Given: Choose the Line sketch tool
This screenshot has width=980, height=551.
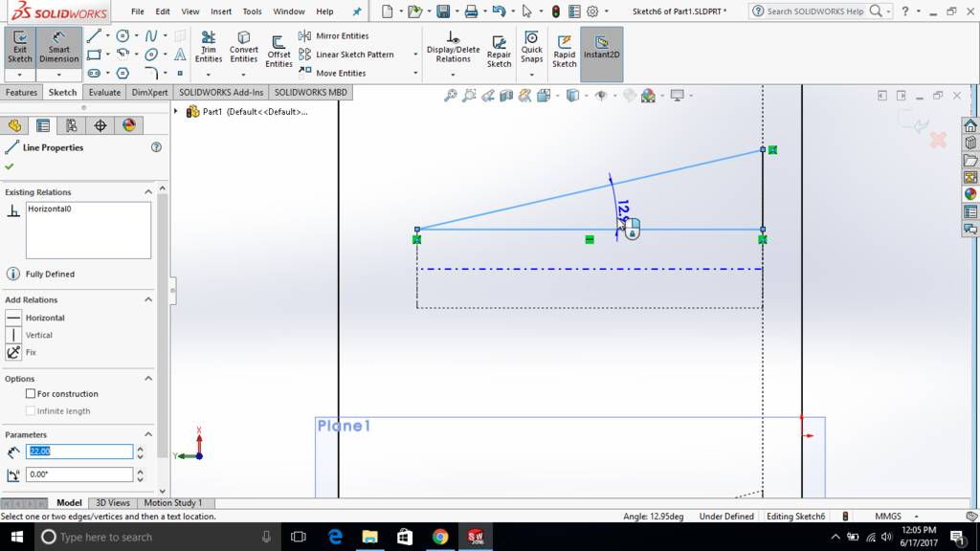Looking at the screenshot, I should (94, 35).
